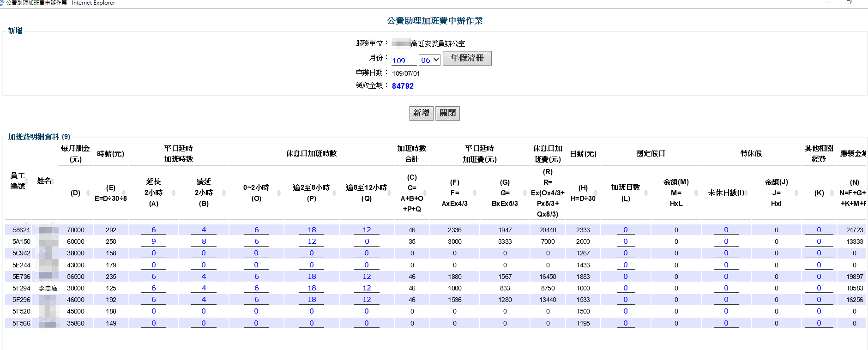Click the 加班費明細資料 (9) section heading
Screen dimensions: 868x350
(x=39, y=137)
